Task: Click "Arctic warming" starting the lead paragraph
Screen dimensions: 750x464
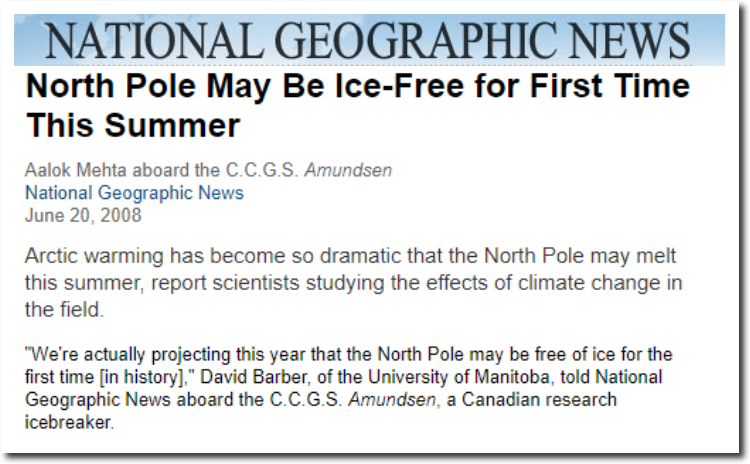Action: [x=94, y=256]
